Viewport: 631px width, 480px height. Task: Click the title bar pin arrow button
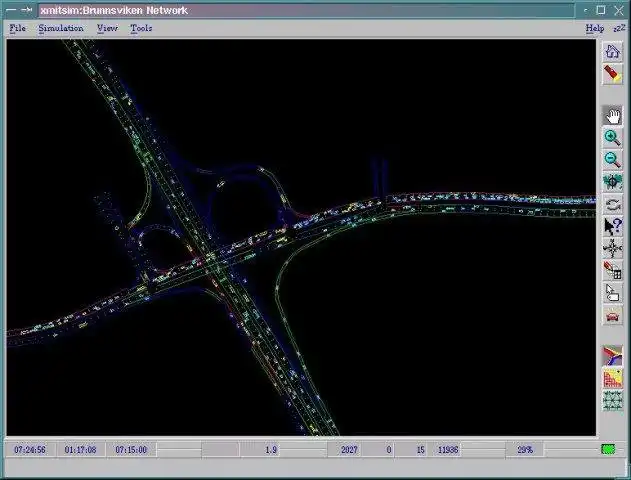[x=27, y=10]
